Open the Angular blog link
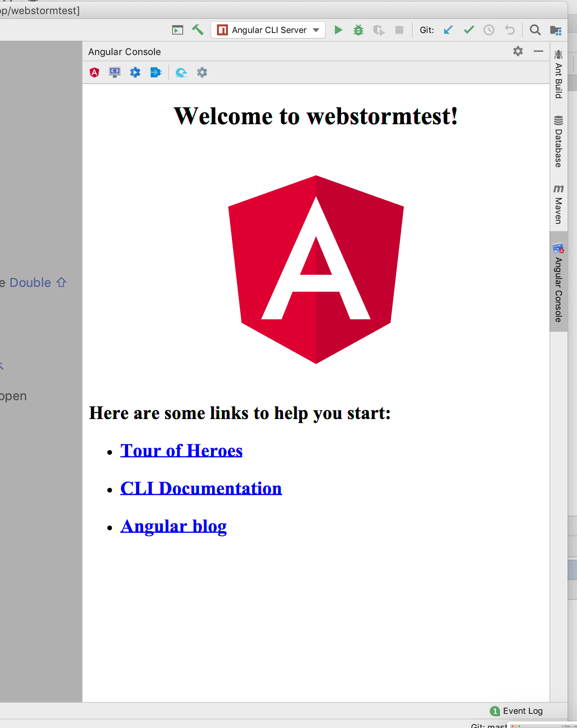 click(x=173, y=527)
